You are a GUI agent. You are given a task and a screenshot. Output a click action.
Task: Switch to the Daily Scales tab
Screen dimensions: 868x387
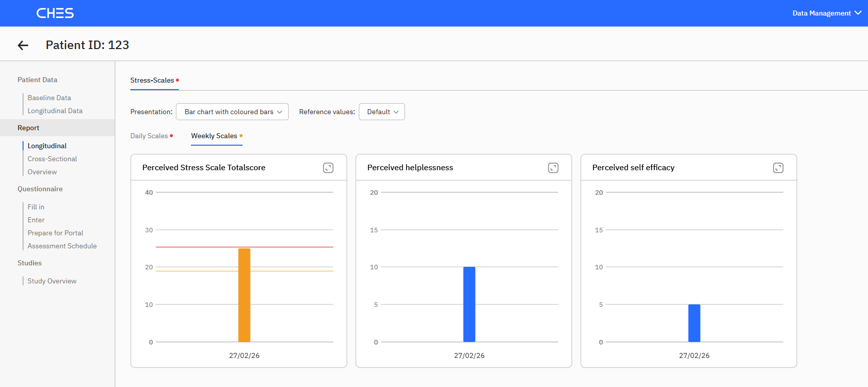pos(151,136)
